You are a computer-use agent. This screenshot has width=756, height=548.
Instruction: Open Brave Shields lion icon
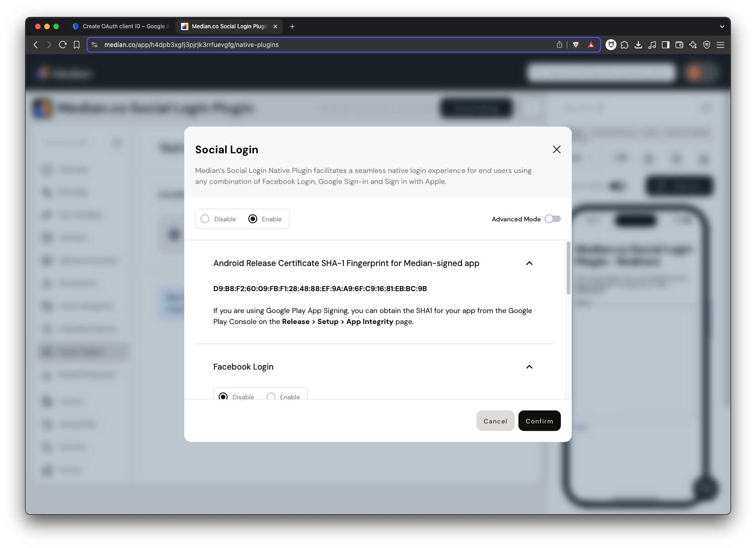576,45
